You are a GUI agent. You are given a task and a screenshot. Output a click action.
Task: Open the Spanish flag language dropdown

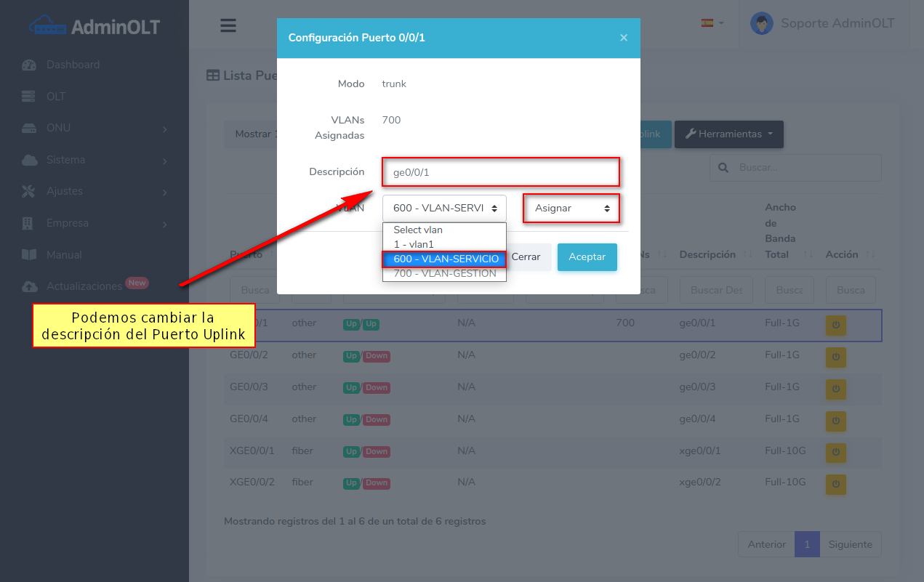pyautogui.click(x=712, y=23)
